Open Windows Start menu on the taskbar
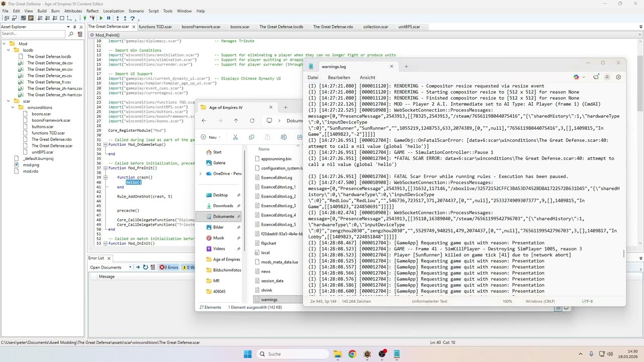The width and height of the screenshot is (644, 362). click(x=248, y=354)
